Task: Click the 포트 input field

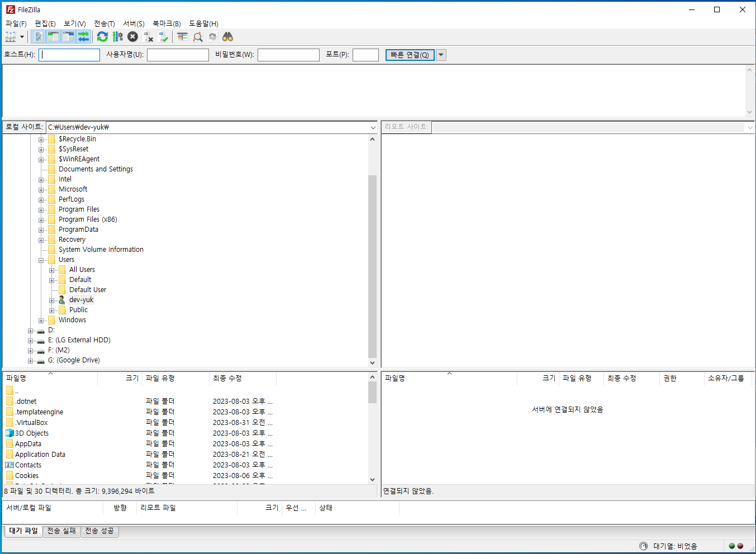Action: 365,55
